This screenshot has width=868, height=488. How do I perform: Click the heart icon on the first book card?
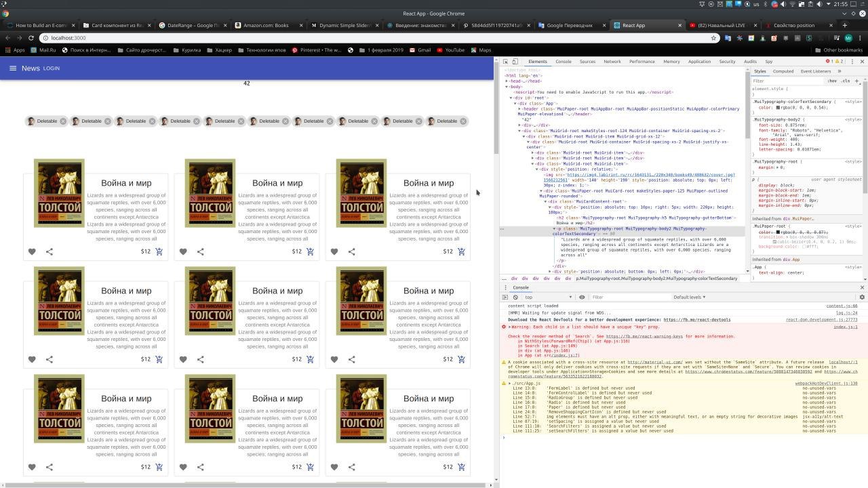click(x=32, y=251)
